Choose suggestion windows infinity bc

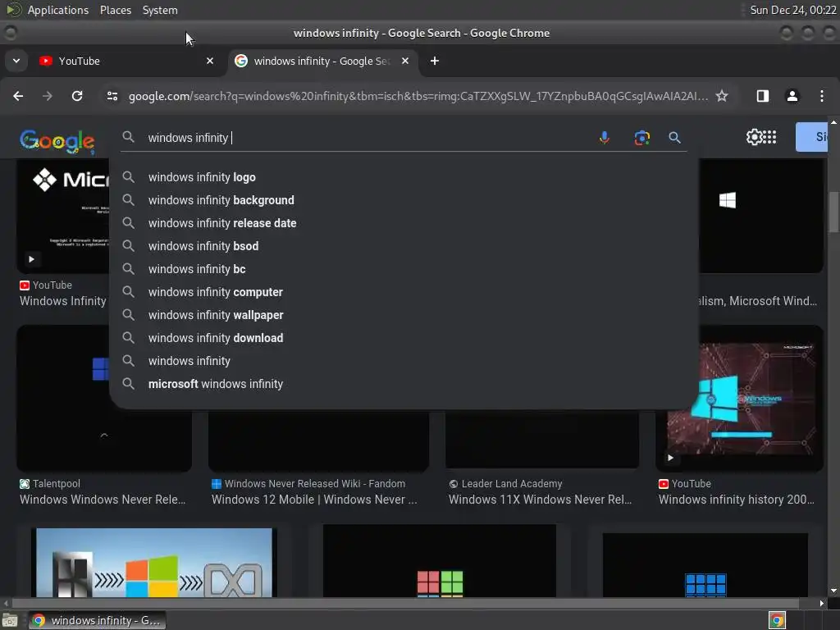[x=404, y=269]
